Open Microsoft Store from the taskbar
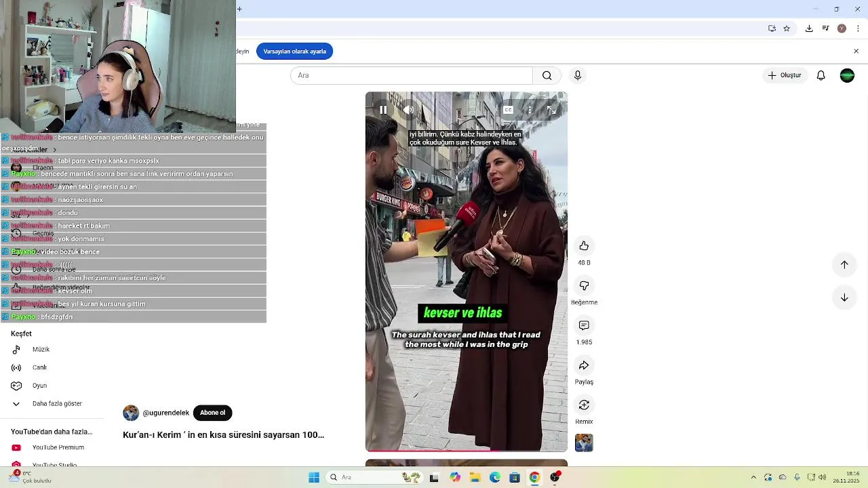The image size is (868, 488). (x=515, y=477)
